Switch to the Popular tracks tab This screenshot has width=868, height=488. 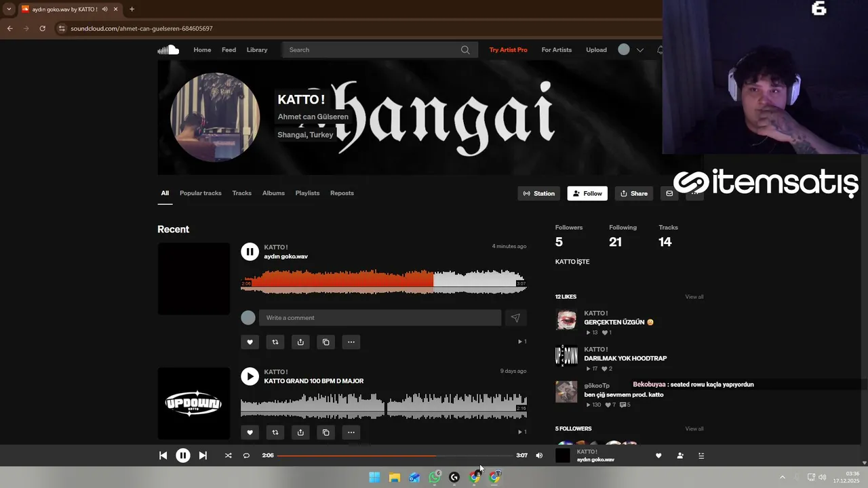201,193
